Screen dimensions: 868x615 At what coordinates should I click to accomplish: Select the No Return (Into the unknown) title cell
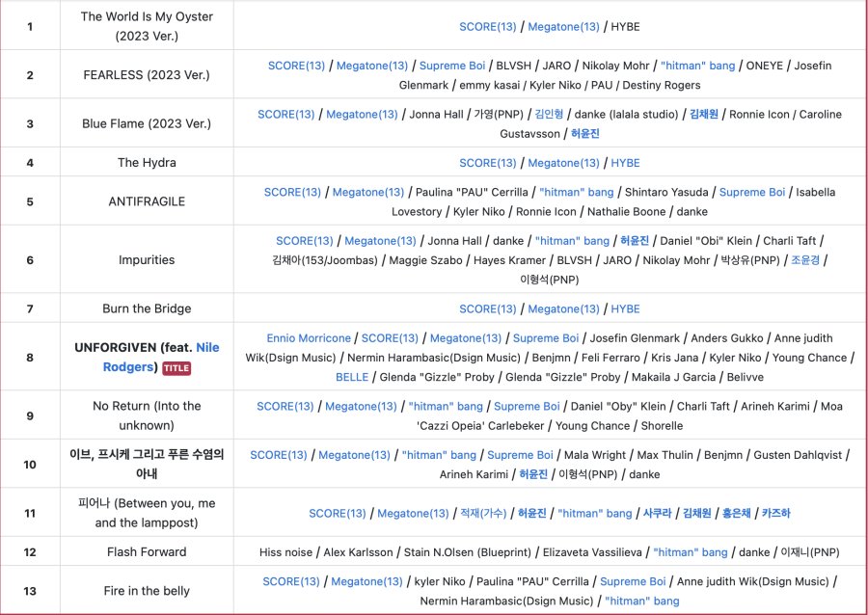click(x=147, y=415)
